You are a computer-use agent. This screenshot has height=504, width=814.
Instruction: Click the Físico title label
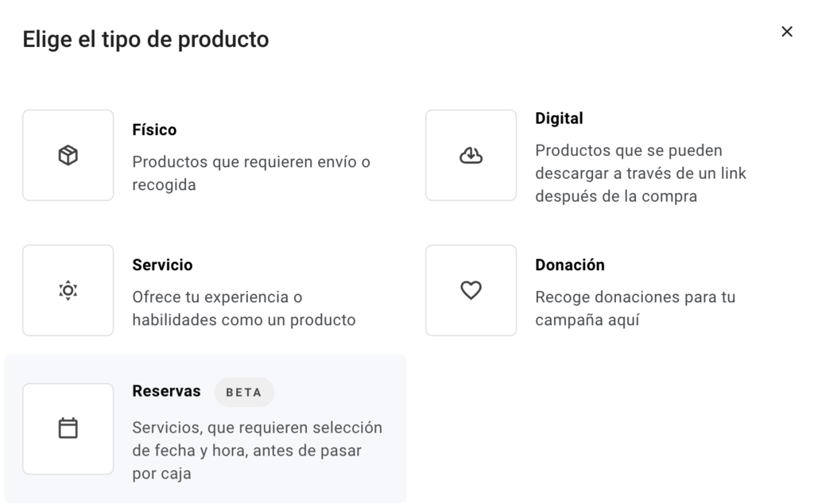[x=154, y=130]
